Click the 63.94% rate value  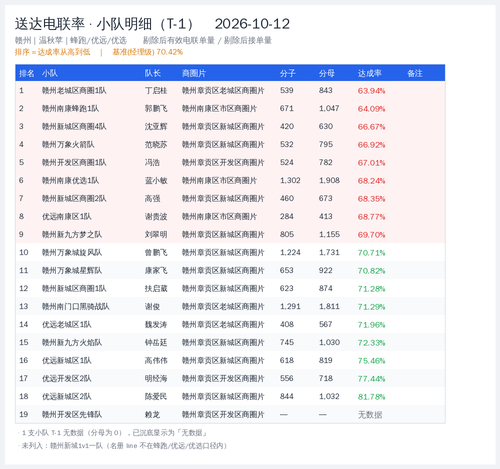(371, 91)
